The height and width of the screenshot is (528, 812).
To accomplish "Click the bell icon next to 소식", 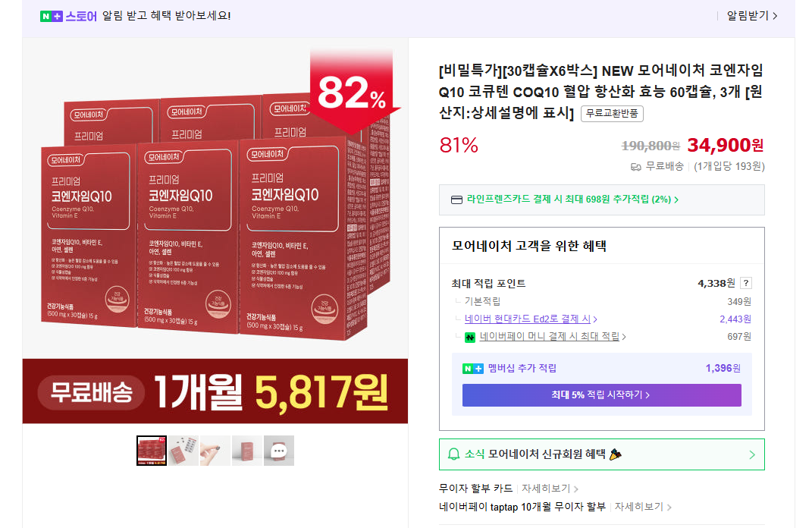I will pyautogui.click(x=453, y=454).
